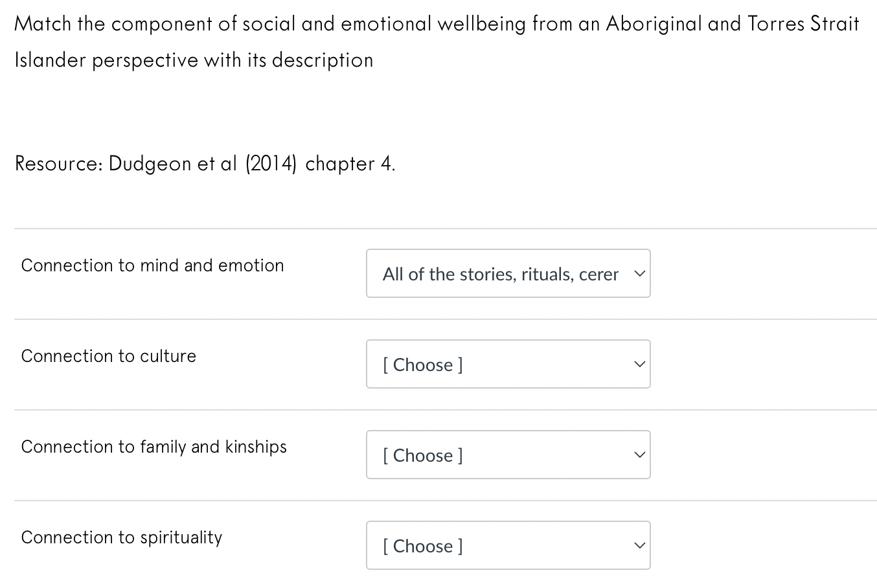
Task: Select the 'All of the stories, rituals' answer field
Action: 508,273
